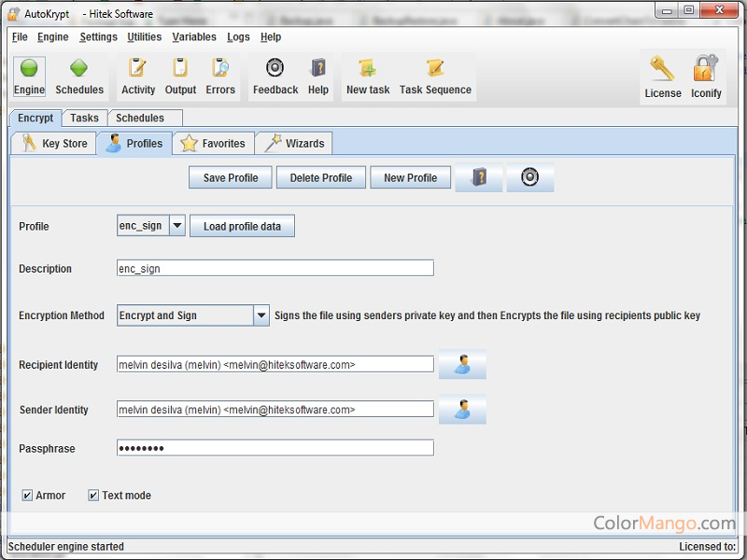Click the help book button beside New Profile
Viewport: 747px width, 560px height.
click(x=479, y=177)
